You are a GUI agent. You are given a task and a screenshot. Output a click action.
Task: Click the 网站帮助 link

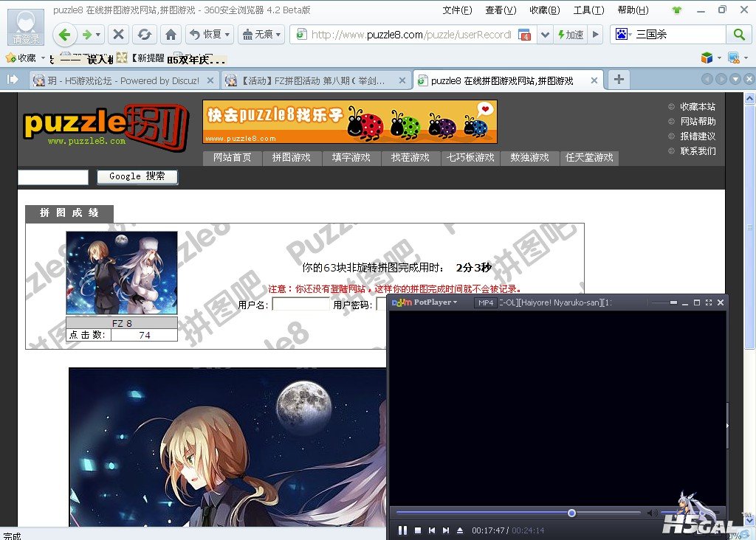click(x=697, y=122)
